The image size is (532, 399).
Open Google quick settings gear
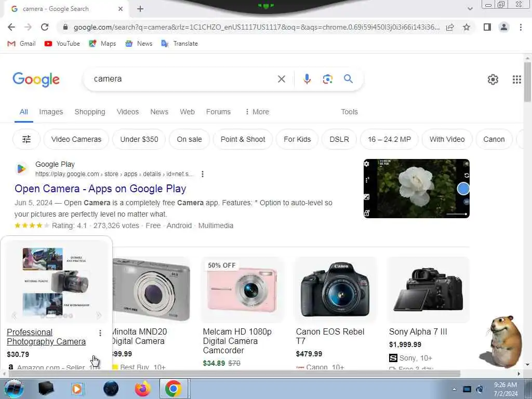coord(493,79)
